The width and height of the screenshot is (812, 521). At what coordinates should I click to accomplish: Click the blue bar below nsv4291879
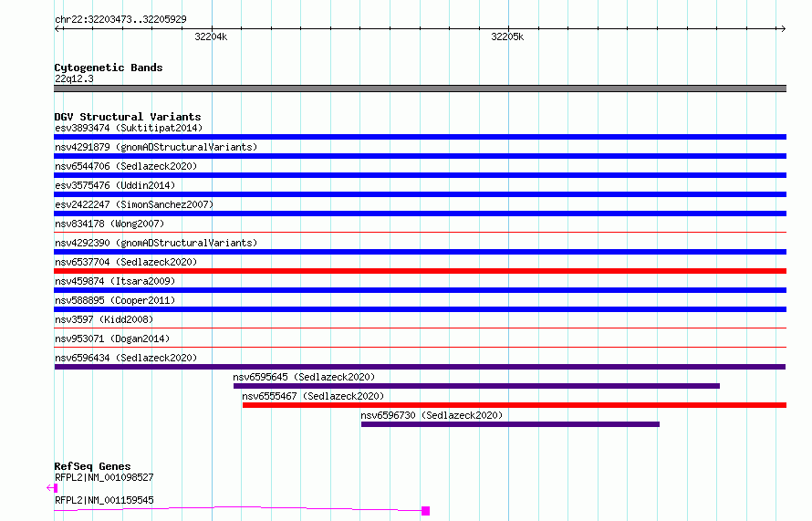click(420, 156)
